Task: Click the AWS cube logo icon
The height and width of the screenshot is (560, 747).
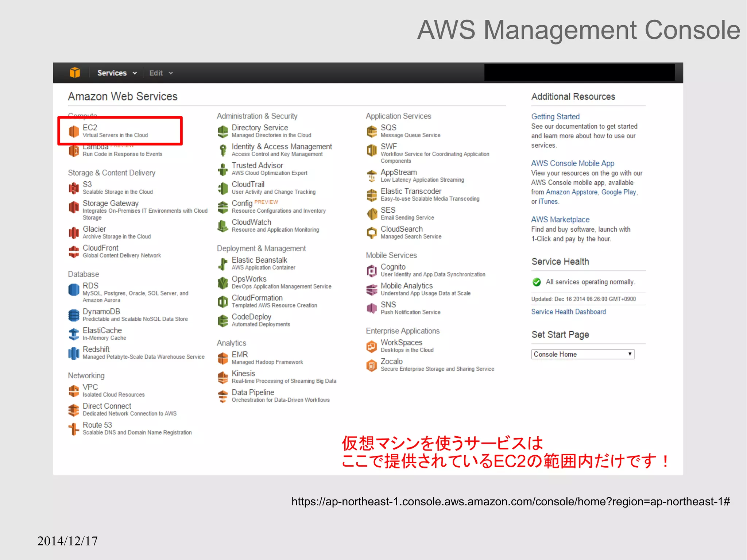Action: click(x=75, y=73)
